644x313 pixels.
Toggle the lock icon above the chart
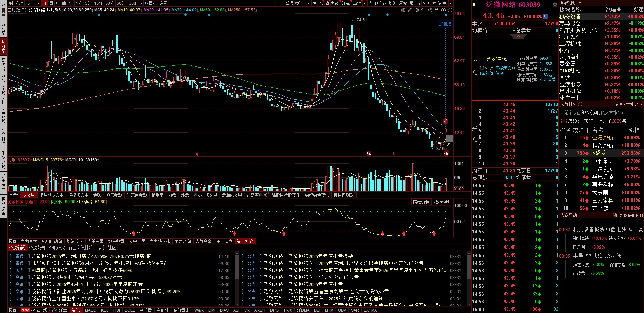pyautogui.click(x=436, y=10)
